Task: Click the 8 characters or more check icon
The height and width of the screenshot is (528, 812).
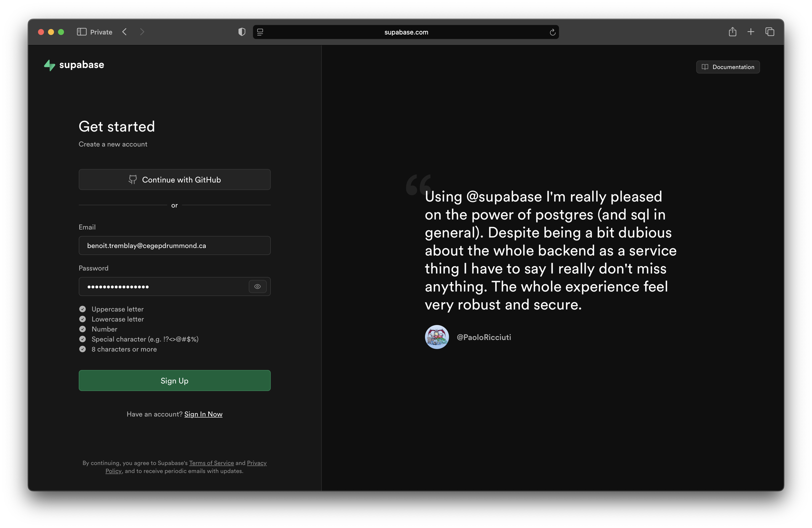Action: [82, 349]
